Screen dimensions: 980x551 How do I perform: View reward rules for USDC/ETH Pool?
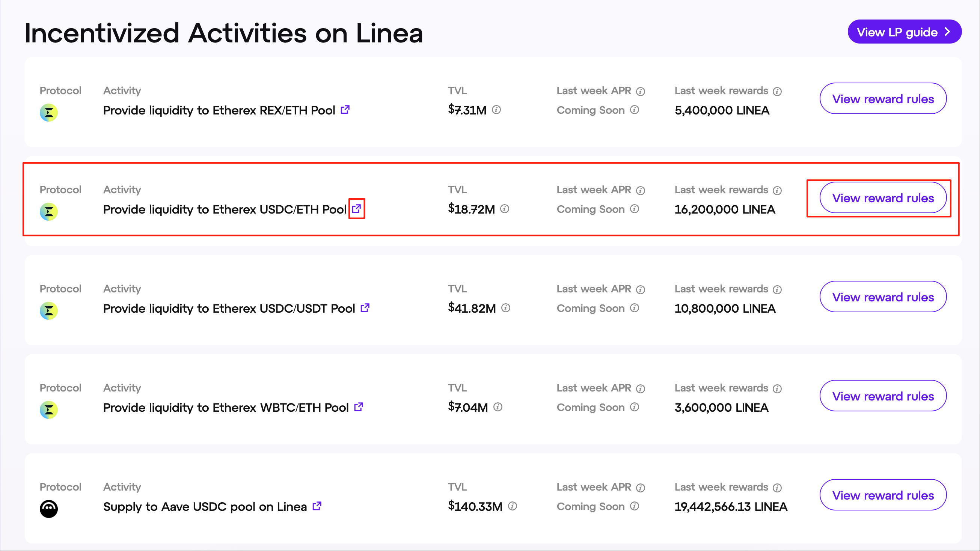(883, 198)
